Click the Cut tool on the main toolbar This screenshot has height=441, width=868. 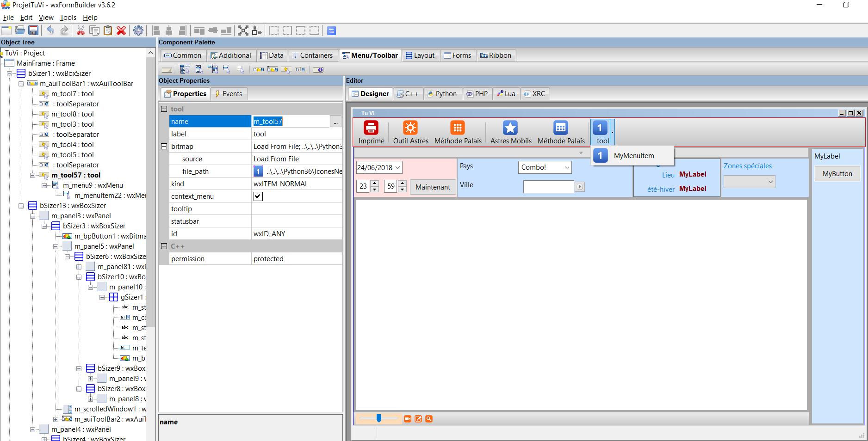point(80,31)
